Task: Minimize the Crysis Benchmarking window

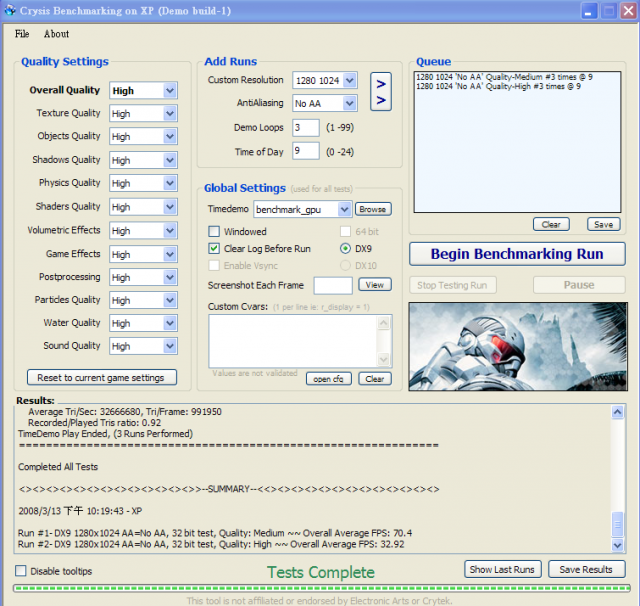Action: pos(588,11)
